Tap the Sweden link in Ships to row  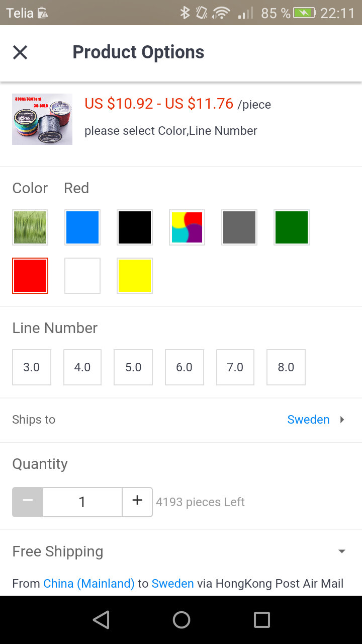(308, 420)
